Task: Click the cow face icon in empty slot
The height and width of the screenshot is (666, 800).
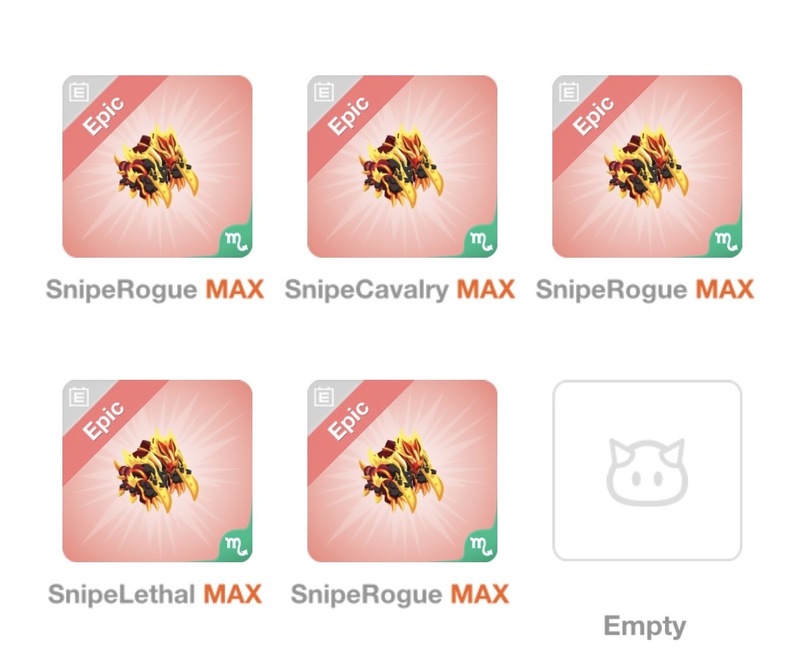Action: 647,472
